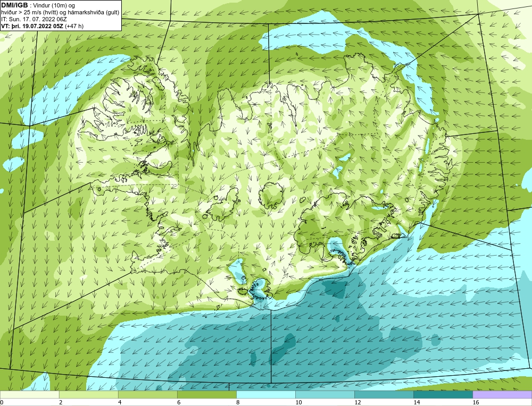The width and height of the screenshot is (532, 406).
Task: Click the purple swatch above 16 m/s
Action: click(502, 394)
